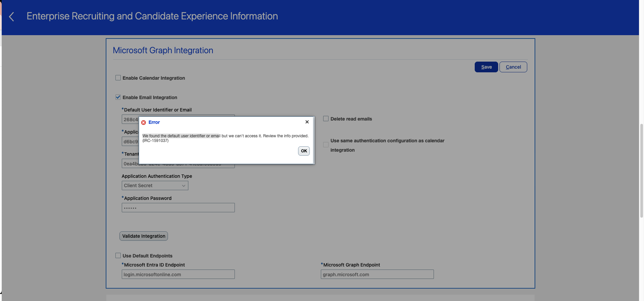Focus the Application Password field
Viewport: 644px width, 301px height.
click(178, 208)
